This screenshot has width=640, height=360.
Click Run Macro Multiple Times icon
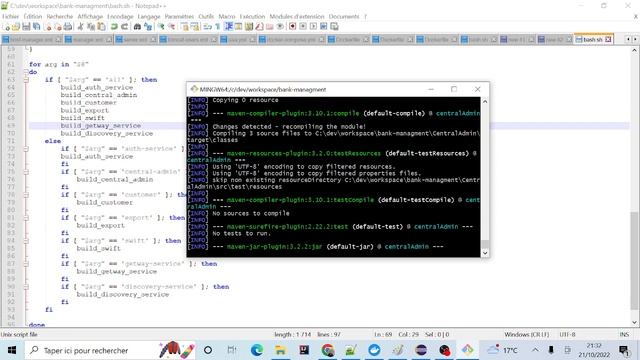[324, 27]
